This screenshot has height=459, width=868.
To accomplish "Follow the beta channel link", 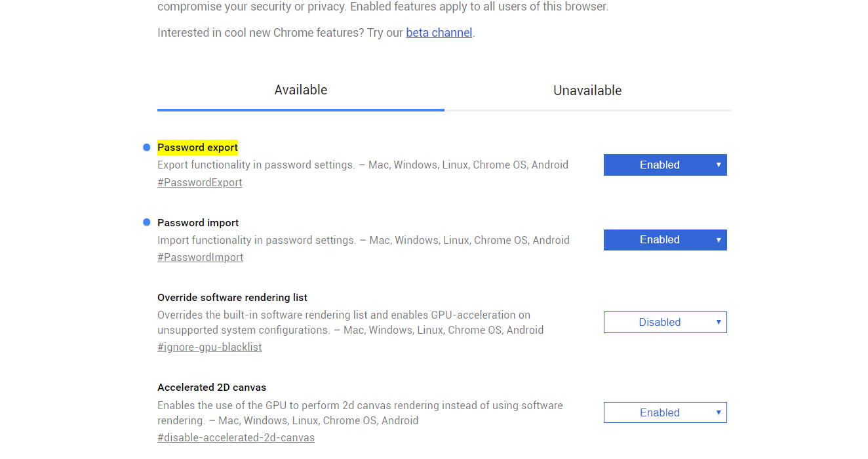I will (439, 32).
